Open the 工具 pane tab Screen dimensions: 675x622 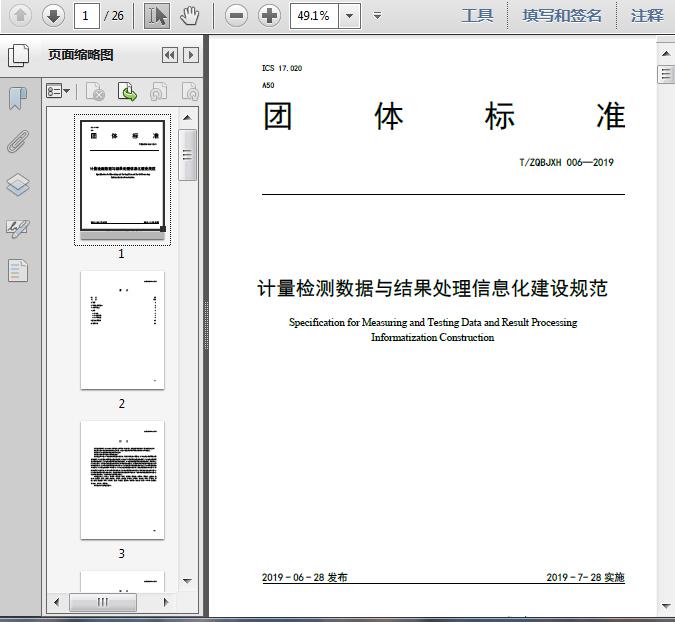click(477, 15)
